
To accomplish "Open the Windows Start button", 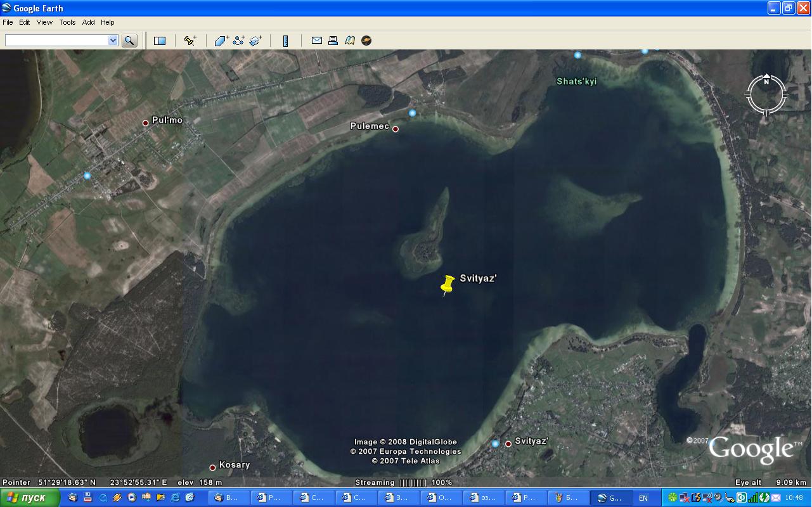I will point(30,497).
